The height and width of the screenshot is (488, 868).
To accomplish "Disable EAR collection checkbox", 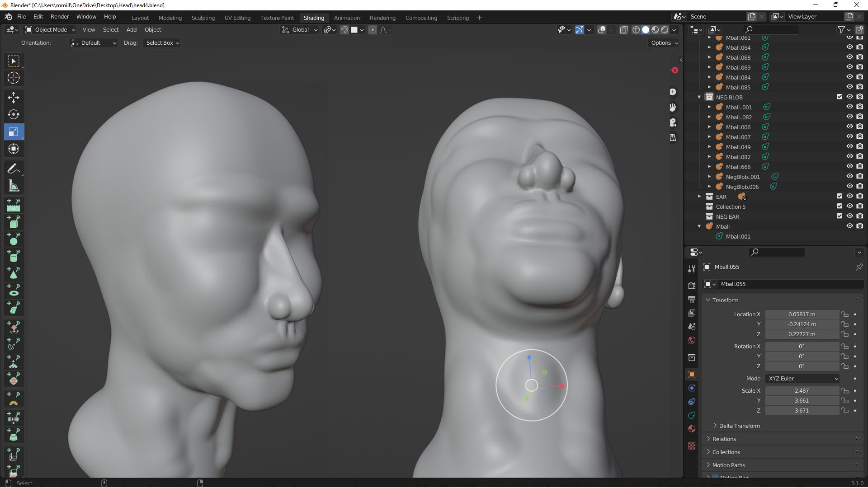I will point(840,196).
